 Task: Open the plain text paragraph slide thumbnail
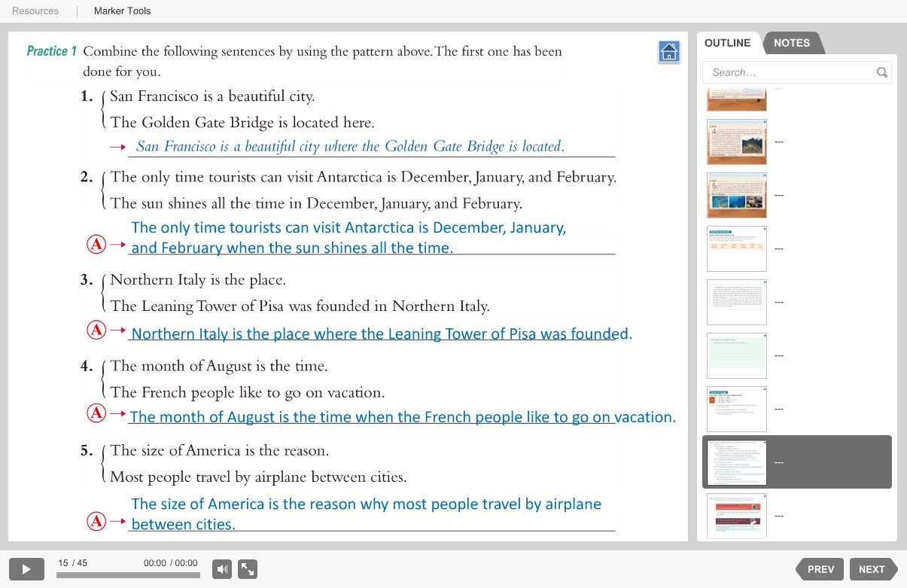click(x=737, y=302)
